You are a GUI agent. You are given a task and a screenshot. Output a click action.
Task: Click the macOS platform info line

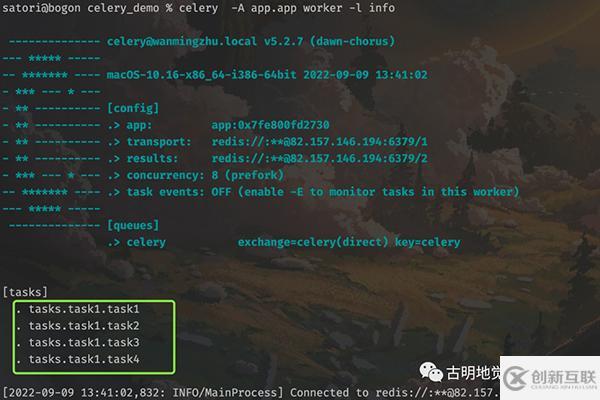267,75
